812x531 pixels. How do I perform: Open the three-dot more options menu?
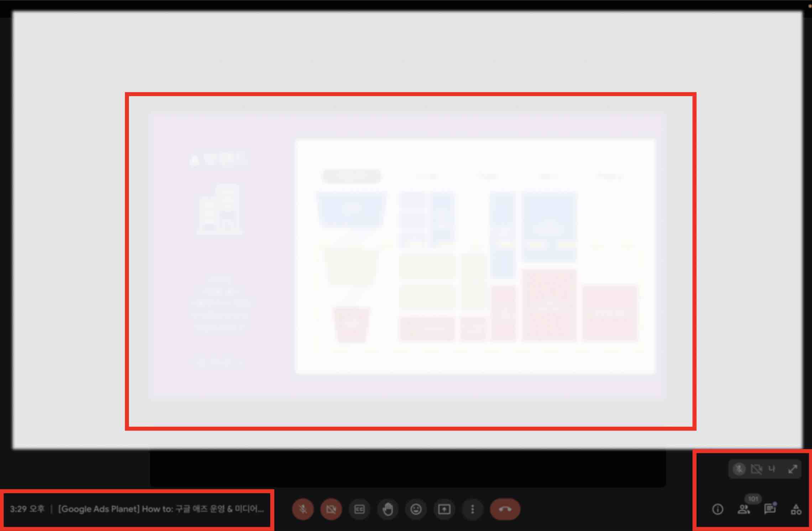[x=473, y=509]
